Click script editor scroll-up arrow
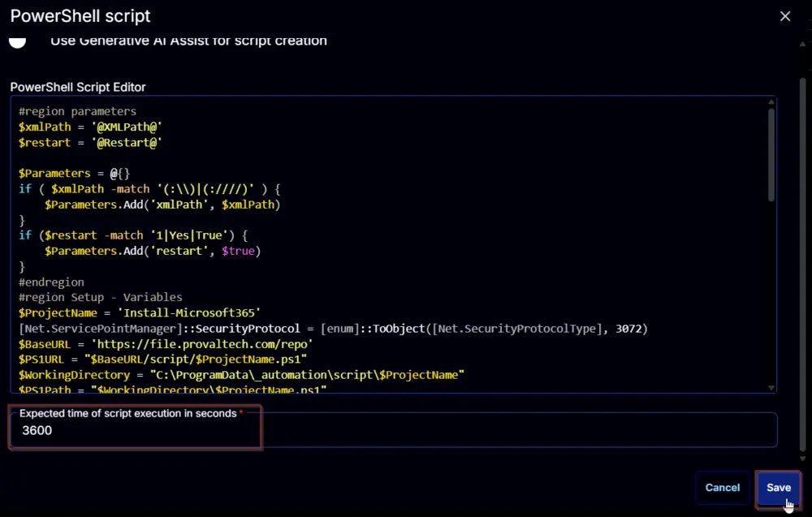812x517 pixels. coord(771,102)
